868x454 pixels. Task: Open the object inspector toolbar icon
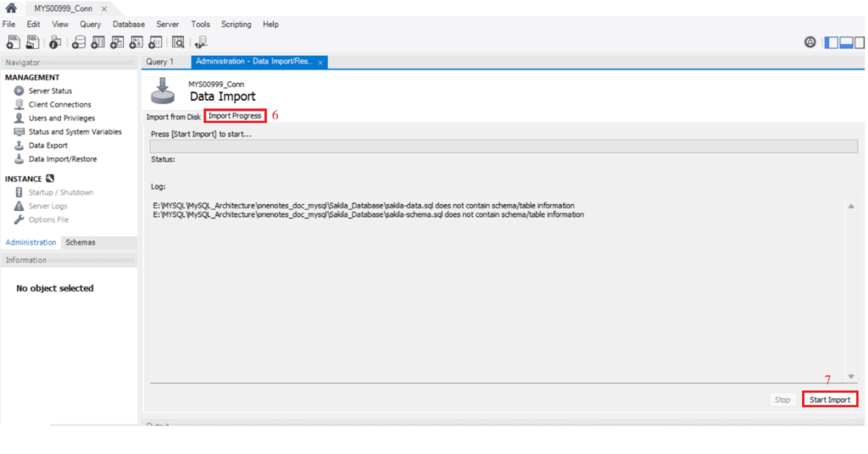[55, 42]
